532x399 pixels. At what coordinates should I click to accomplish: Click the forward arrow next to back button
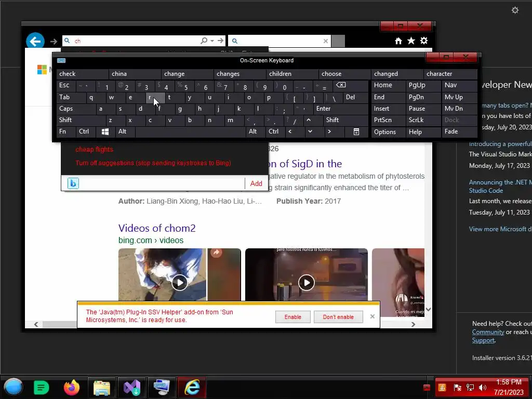point(54,42)
